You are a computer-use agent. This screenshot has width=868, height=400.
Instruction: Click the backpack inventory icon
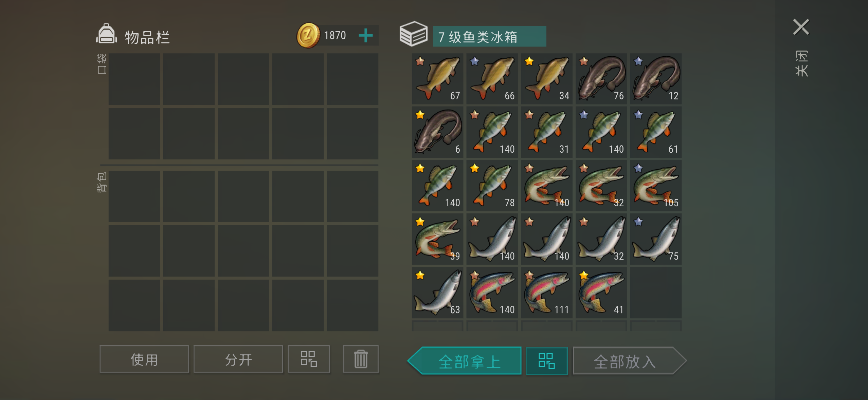(106, 34)
